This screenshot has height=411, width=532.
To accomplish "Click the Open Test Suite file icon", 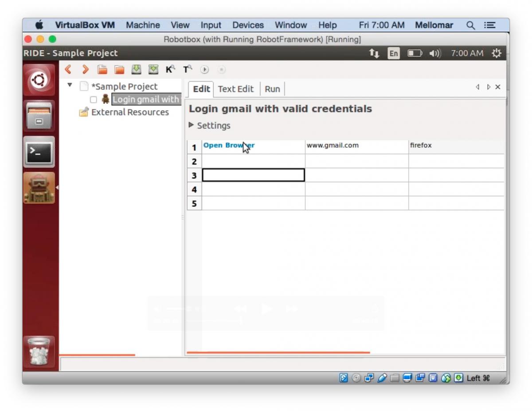I will (x=102, y=70).
